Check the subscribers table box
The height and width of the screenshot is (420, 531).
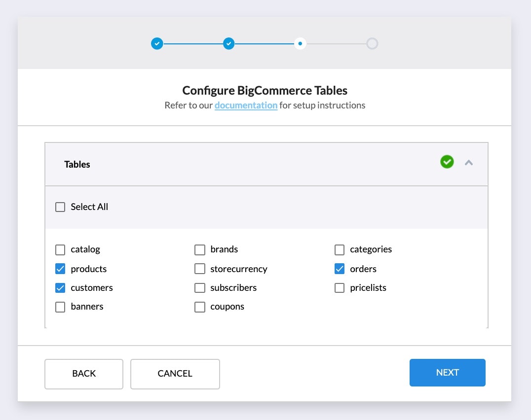(200, 288)
